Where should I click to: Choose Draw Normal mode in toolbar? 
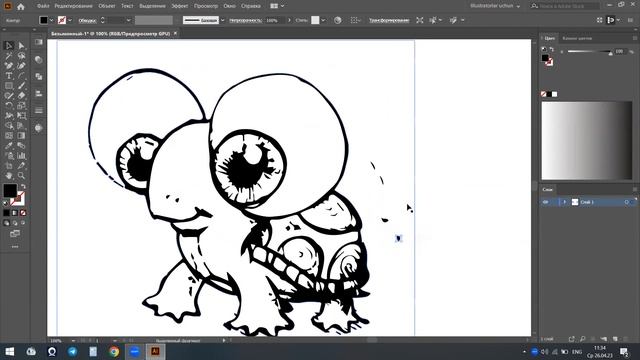click(7, 223)
